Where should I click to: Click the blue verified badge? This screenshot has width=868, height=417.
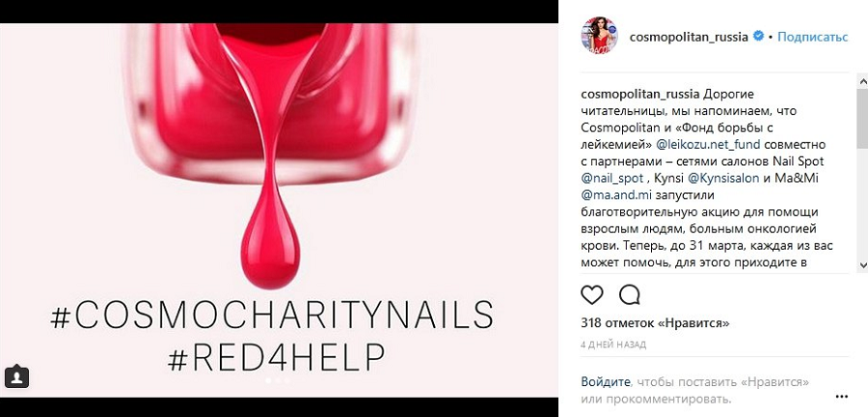[759, 37]
